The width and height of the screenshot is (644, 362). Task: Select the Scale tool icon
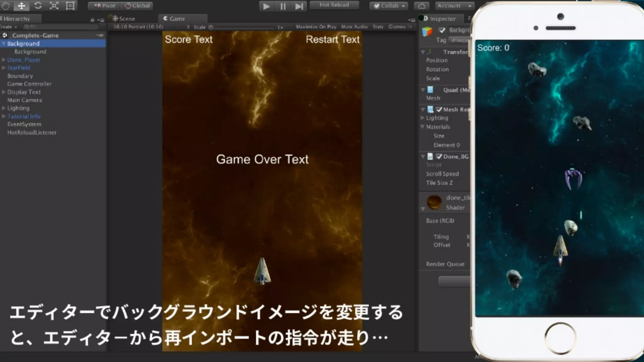pos(54,6)
